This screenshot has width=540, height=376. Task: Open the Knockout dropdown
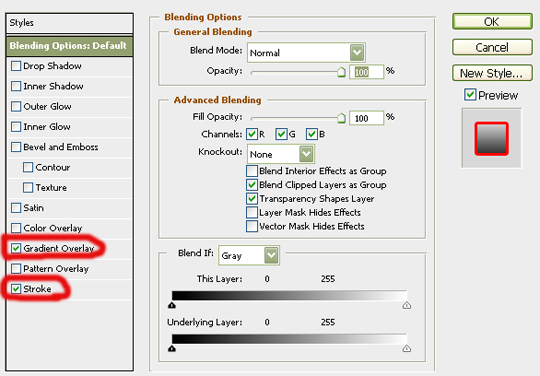coord(281,154)
